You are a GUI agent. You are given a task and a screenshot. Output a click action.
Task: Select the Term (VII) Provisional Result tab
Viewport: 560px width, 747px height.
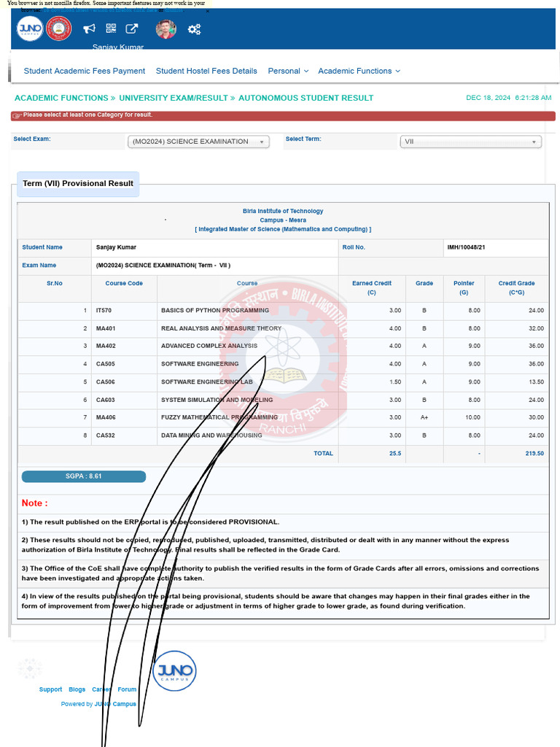[x=78, y=183]
